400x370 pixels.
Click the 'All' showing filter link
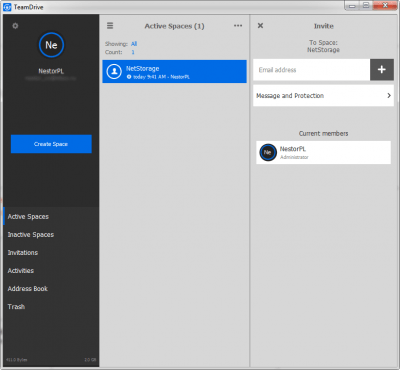click(134, 44)
